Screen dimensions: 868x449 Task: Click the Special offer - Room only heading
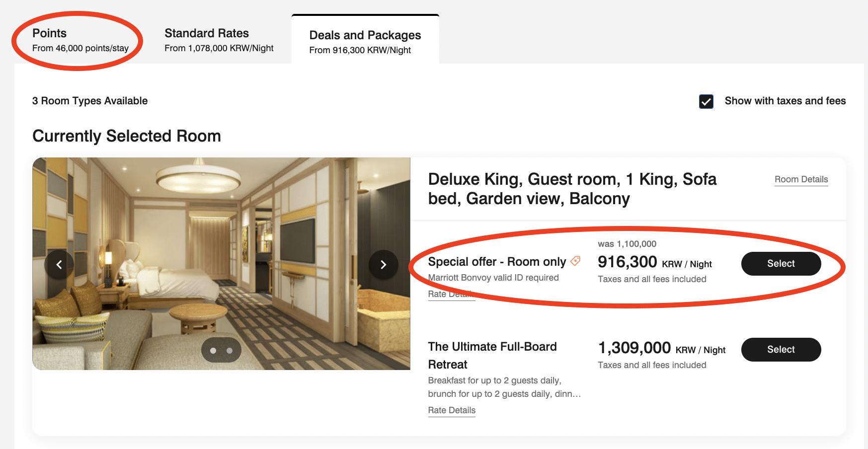pos(497,262)
